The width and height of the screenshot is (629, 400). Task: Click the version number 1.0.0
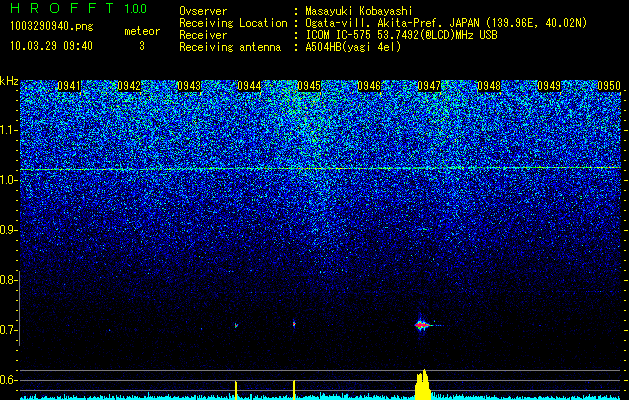click(135, 9)
